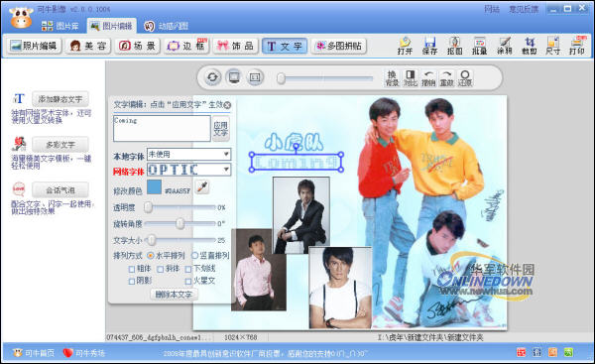Click the 应用文字 apply text button

[220, 129]
